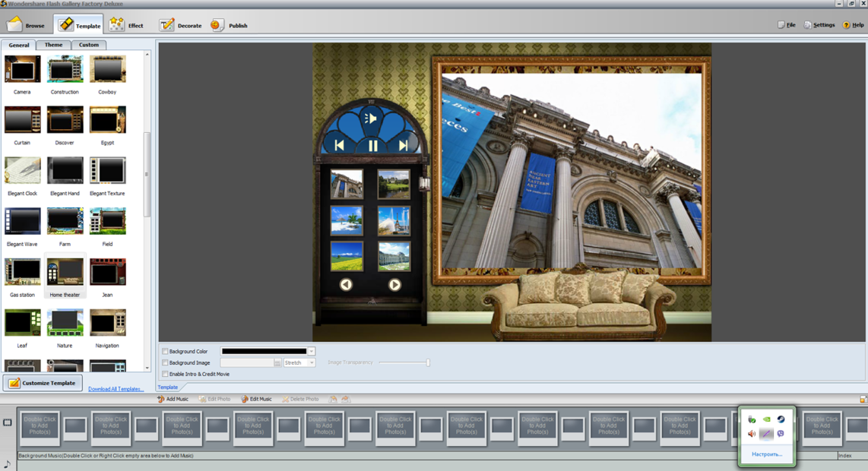868x471 pixels.
Task: Click the Steam icon in tray popup
Action: coord(781,419)
